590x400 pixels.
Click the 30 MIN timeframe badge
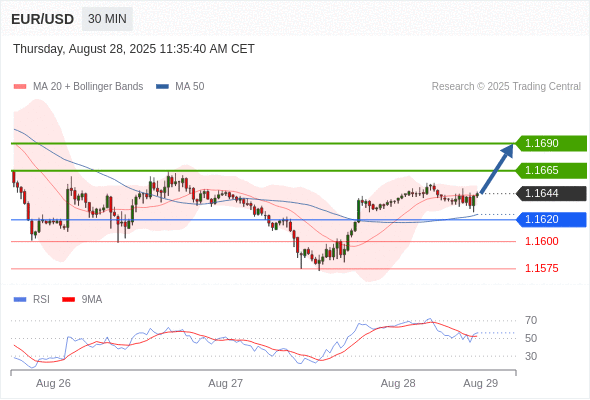pos(107,19)
